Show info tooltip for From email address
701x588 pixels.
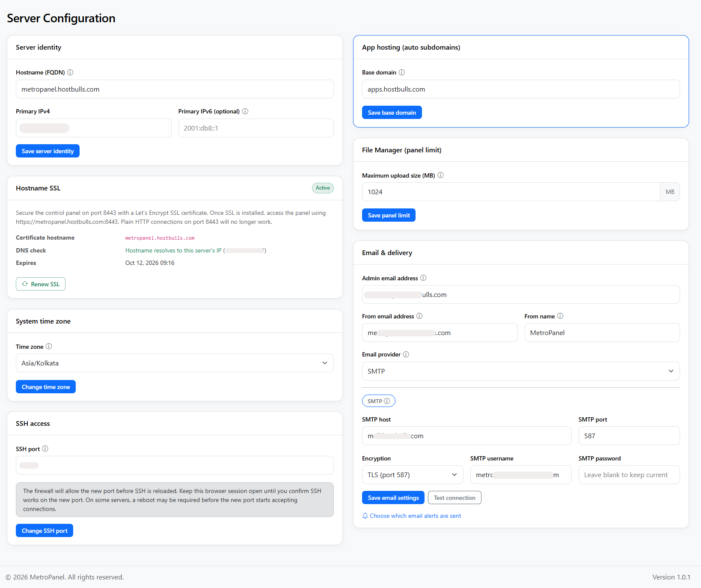pos(419,316)
